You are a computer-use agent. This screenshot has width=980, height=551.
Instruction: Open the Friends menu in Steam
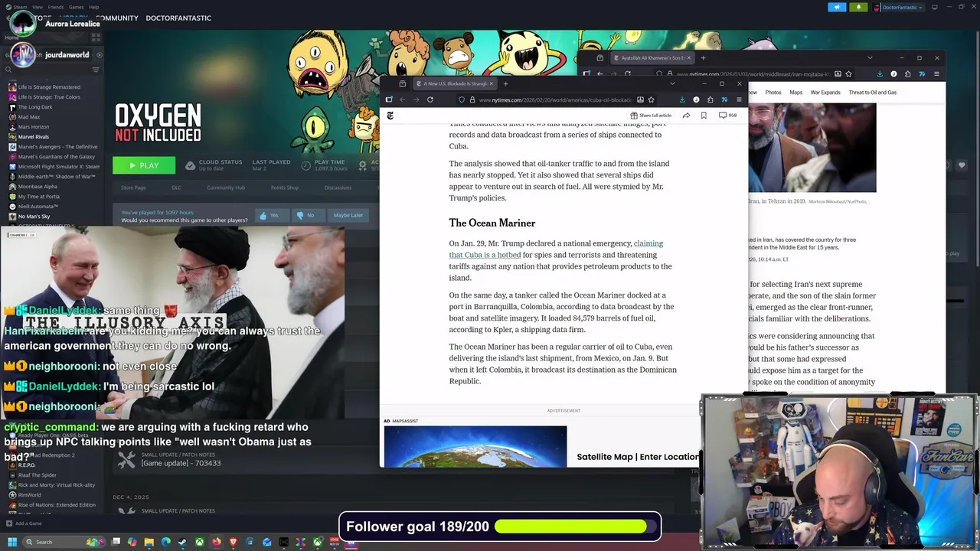pos(56,7)
